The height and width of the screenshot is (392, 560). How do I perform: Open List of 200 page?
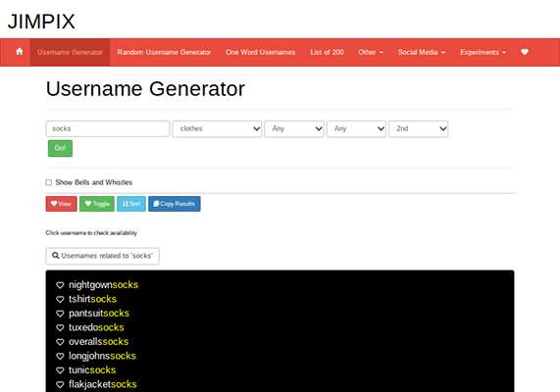point(327,52)
